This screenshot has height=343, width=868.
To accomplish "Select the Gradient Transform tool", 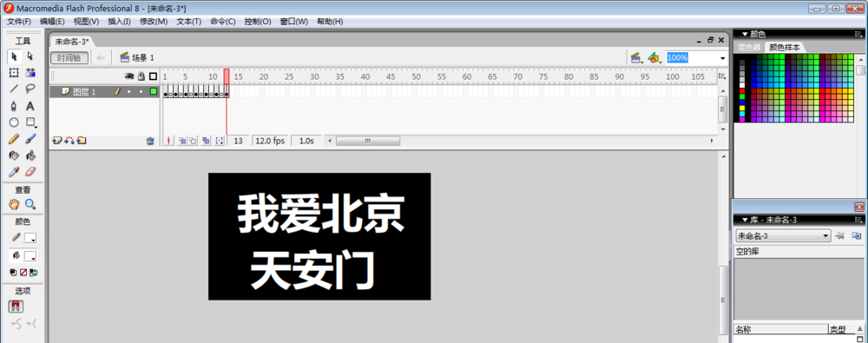I will [30, 73].
